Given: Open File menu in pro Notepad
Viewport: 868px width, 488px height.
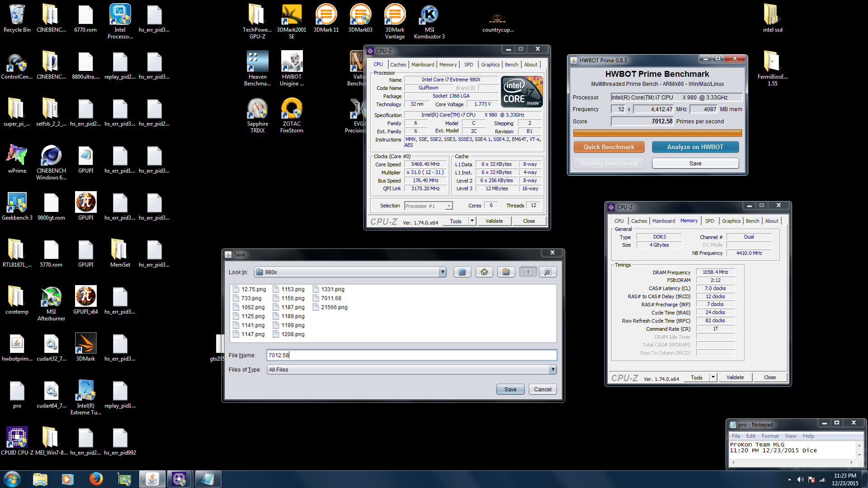Looking at the screenshot, I should tap(736, 436).
